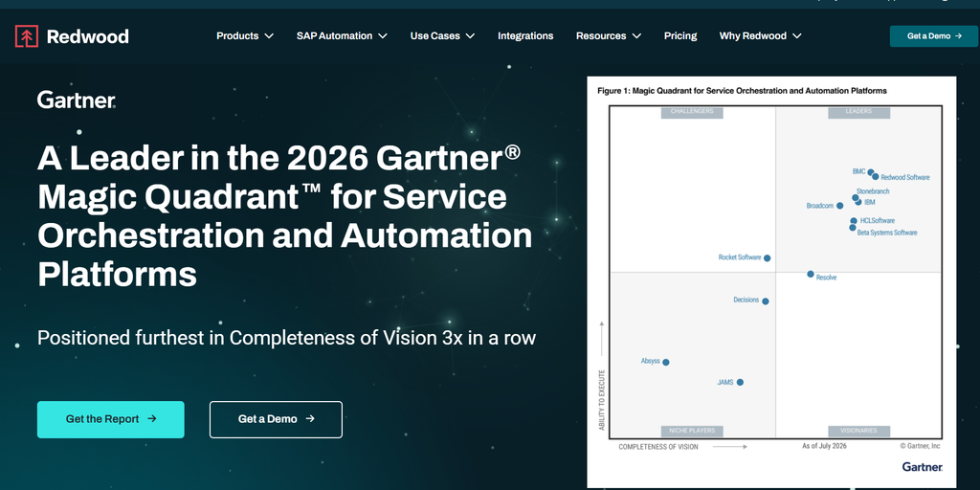Click the arrow in Get the Report button
Image resolution: width=980 pixels, height=490 pixels.
(x=152, y=419)
